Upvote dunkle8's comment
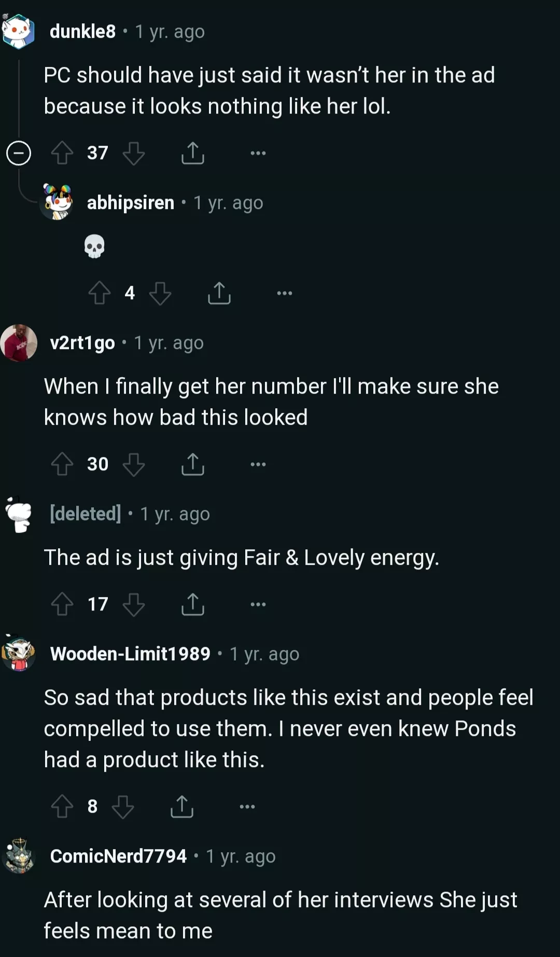 (62, 153)
